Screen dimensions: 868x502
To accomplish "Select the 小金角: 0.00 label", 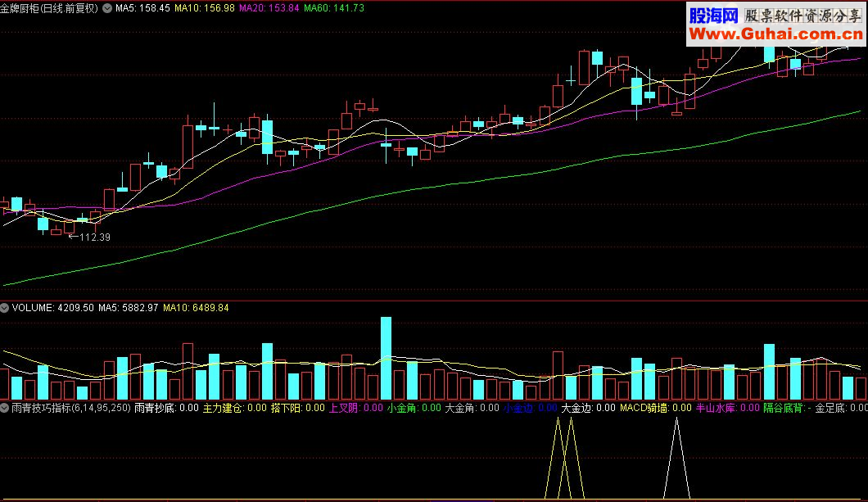I will (x=414, y=408).
